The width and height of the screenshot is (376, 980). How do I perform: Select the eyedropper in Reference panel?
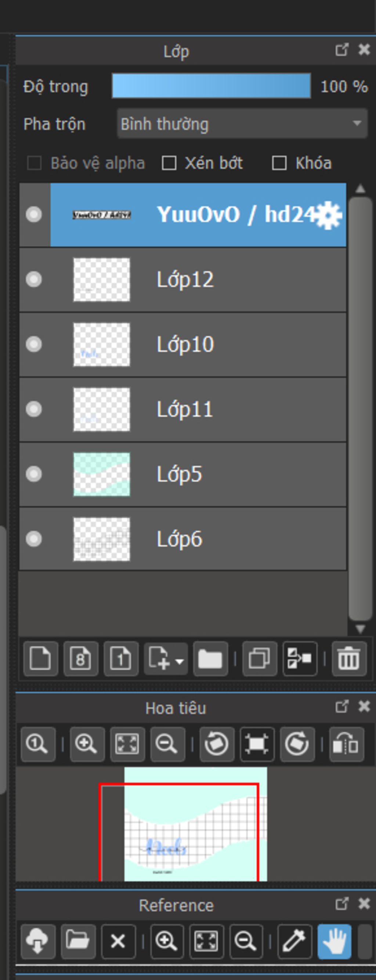click(294, 941)
